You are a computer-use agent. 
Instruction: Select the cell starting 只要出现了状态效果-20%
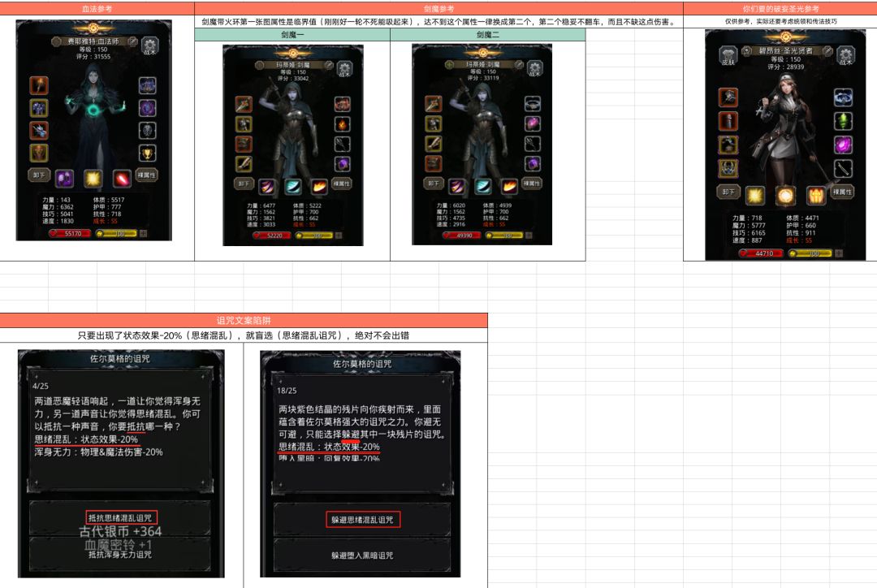pos(244,335)
